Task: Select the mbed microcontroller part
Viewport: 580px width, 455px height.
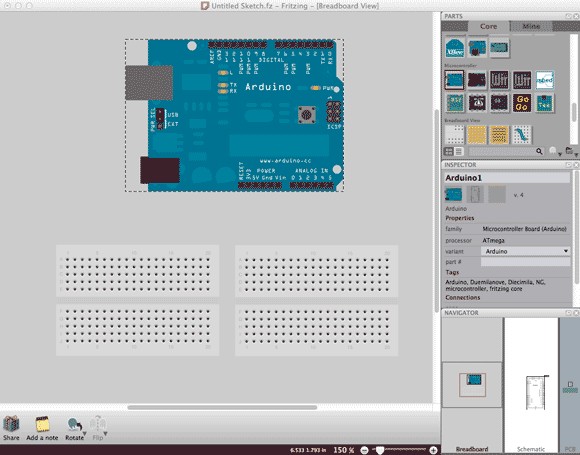Action: [544, 80]
